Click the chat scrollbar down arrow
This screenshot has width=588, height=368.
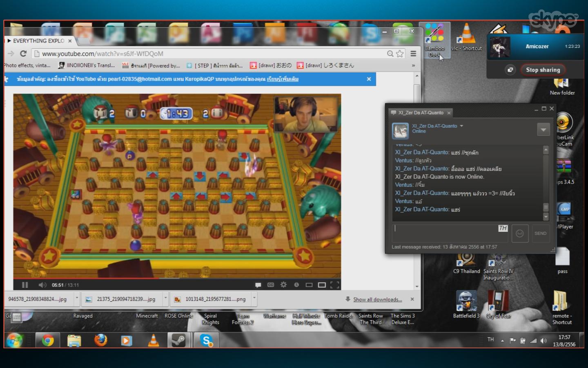[x=546, y=217]
